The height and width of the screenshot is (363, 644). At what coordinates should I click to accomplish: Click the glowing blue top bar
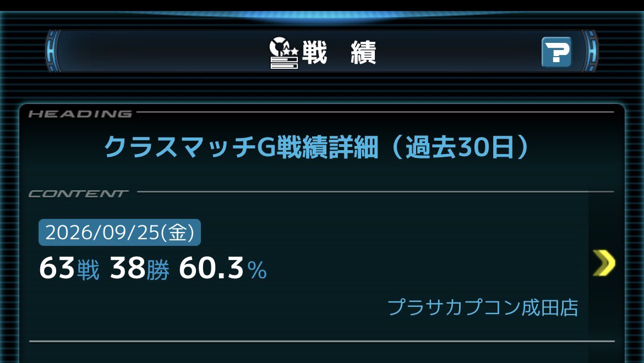coord(322,17)
